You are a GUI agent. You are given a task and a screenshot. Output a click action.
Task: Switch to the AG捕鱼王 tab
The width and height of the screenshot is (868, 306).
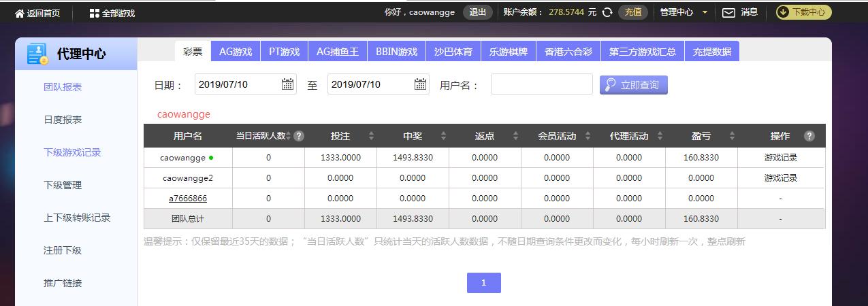pos(338,51)
